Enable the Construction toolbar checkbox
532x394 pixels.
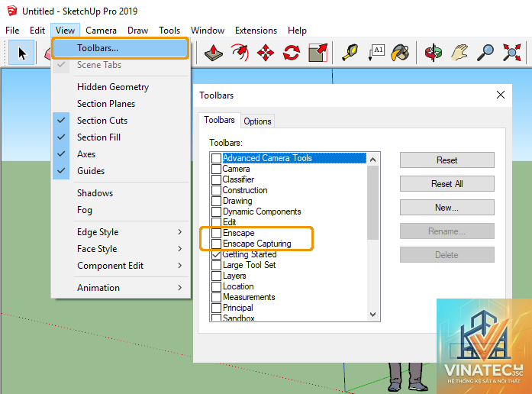pyautogui.click(x=216, y=190)
